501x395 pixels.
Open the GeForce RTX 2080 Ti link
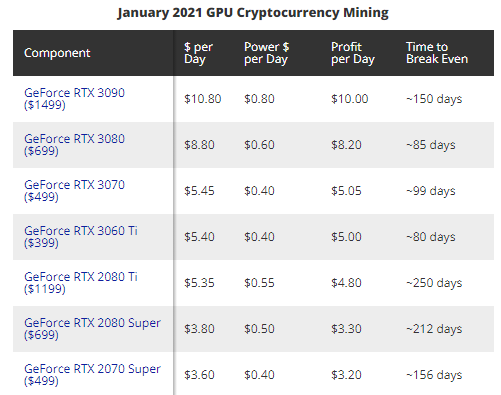81,283
